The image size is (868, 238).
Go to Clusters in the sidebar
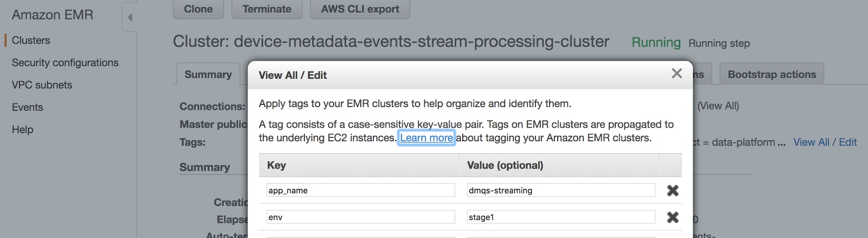(x=31, y=40)
